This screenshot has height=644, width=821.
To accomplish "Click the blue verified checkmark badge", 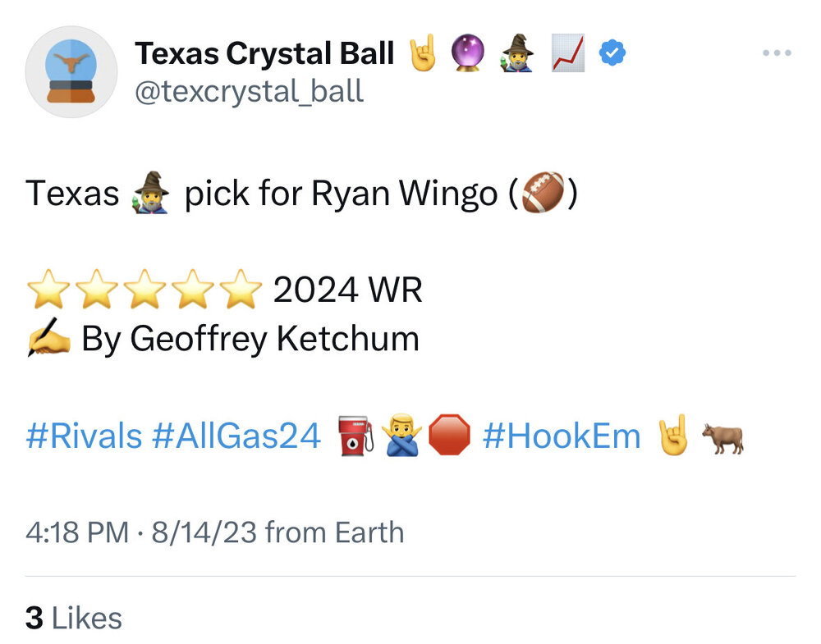I will [612, 54].
